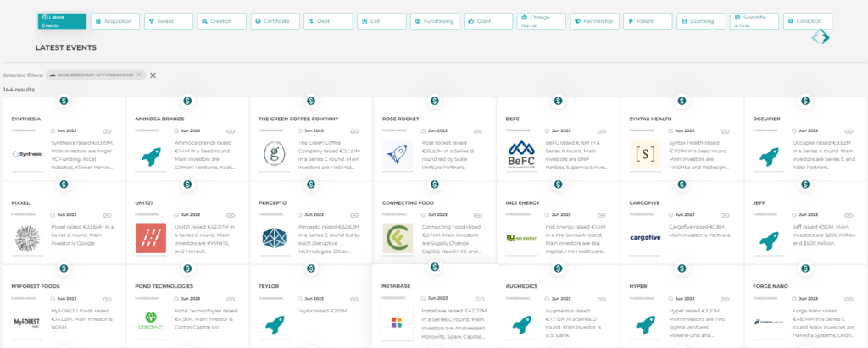Click the dollar icon above the Synthesia card
Image resolution: width=868 pixels, height=348 pixels.
[x=64, y=101]
